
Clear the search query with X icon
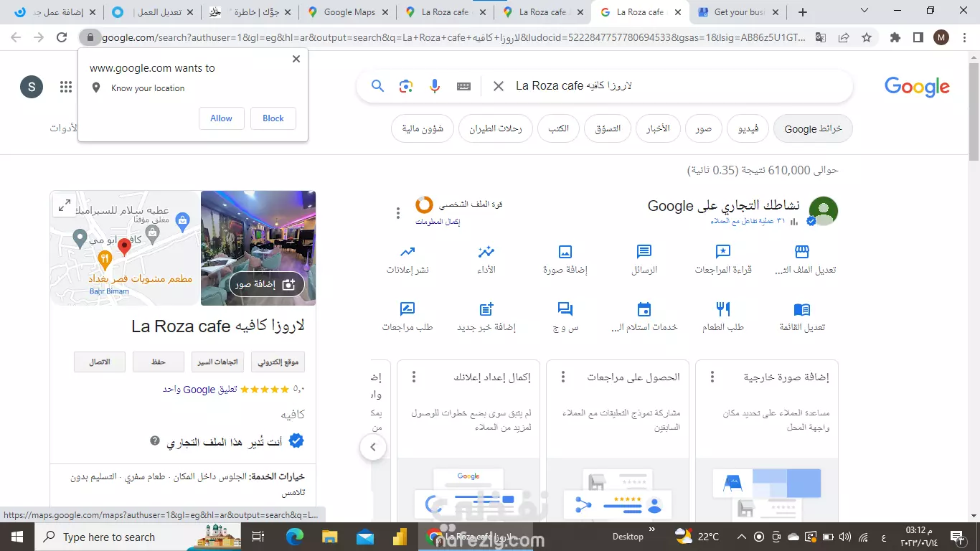(498, 86)
